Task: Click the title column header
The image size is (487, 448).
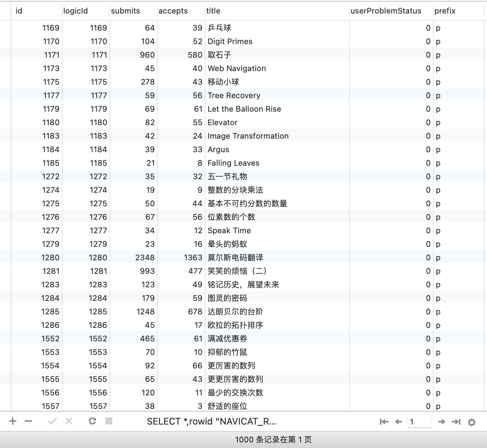Action: tap(277, 11)
